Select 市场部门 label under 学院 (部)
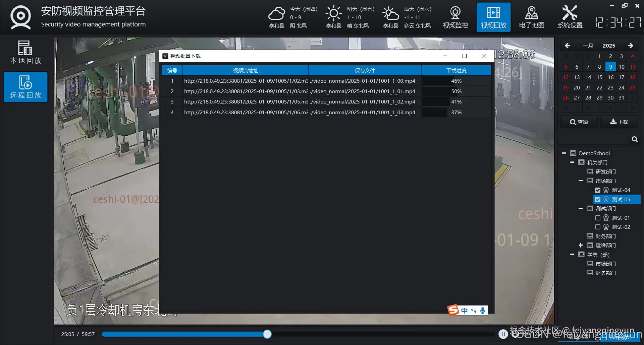Viewport: 644px width, 345px height. click(606, 264)
